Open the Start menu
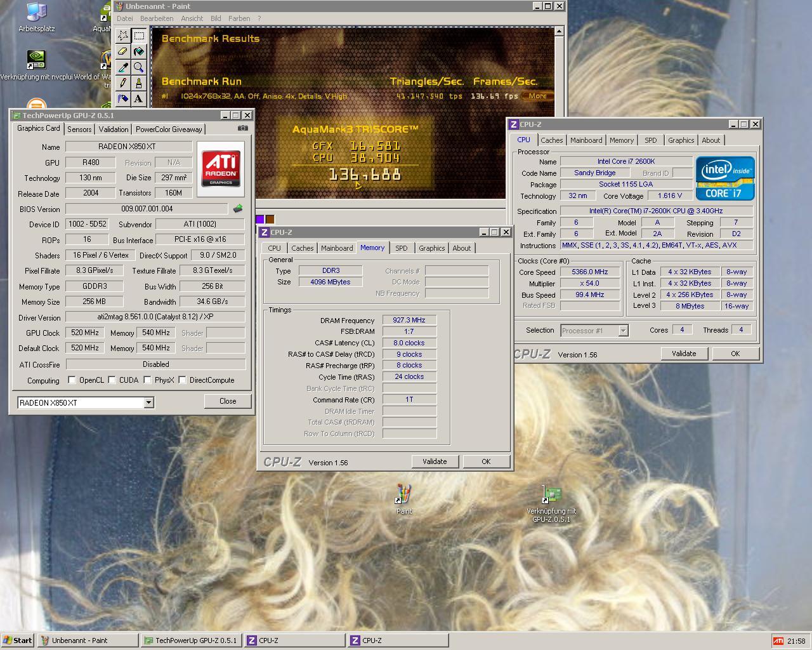The height and width of the screenshot is (650, 812). [18, 640]
